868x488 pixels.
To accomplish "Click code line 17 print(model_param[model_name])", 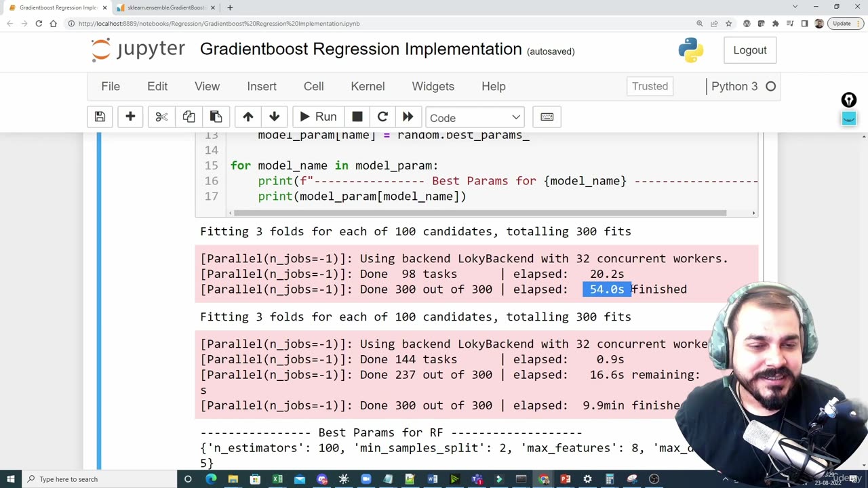I will point(362,197).
